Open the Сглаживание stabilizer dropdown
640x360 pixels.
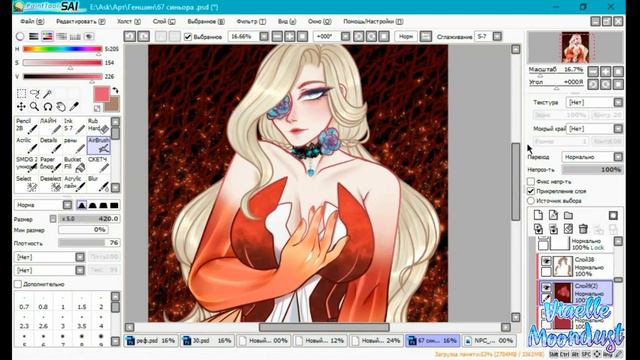497,37
